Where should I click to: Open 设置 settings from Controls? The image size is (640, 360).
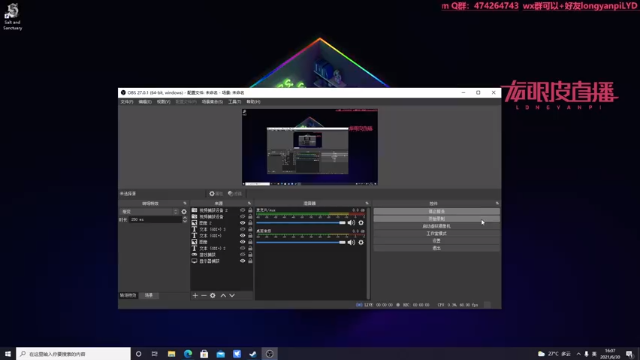coord(437,241)
